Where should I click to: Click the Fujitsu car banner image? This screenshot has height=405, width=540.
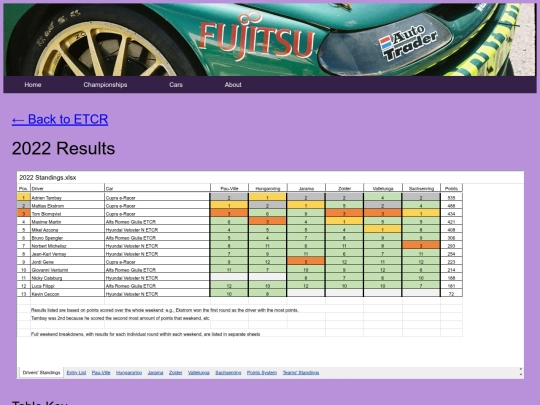(x=270, y=39)
